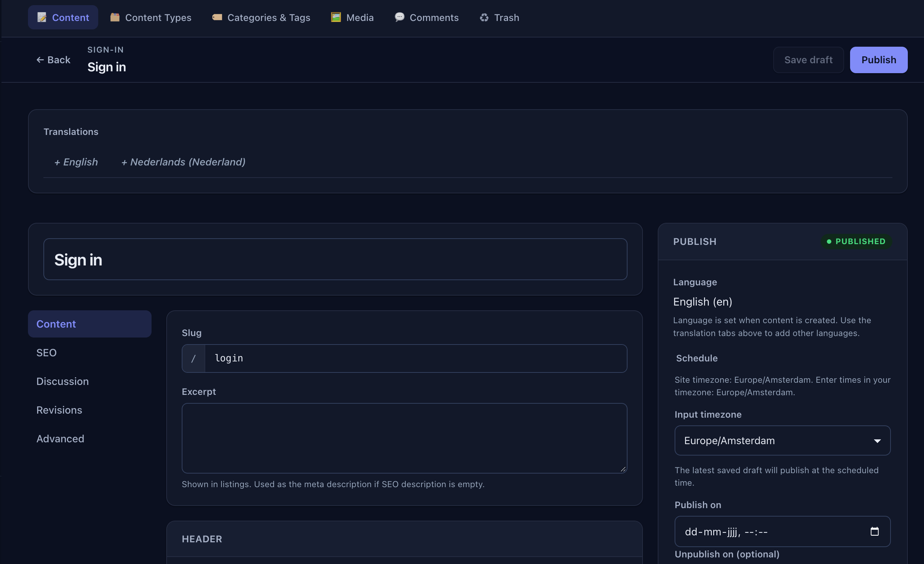The height and width of the screenshot is (564, 924).
Task: Click the Excerpt resize handle corner
Action: coord(623,469)
